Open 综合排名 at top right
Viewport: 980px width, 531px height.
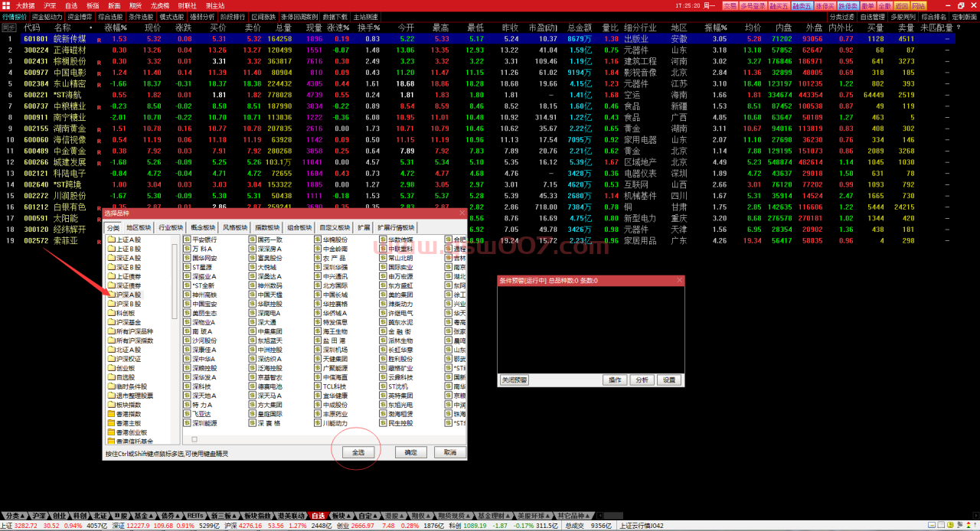pyautogui.click(x=934, y=17)
